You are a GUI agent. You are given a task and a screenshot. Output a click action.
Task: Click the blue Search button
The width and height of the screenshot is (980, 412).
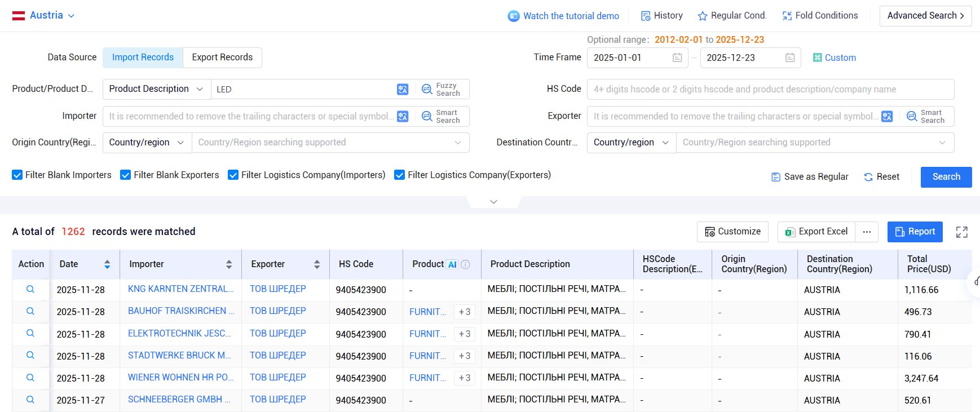click(x=946, y=177)
